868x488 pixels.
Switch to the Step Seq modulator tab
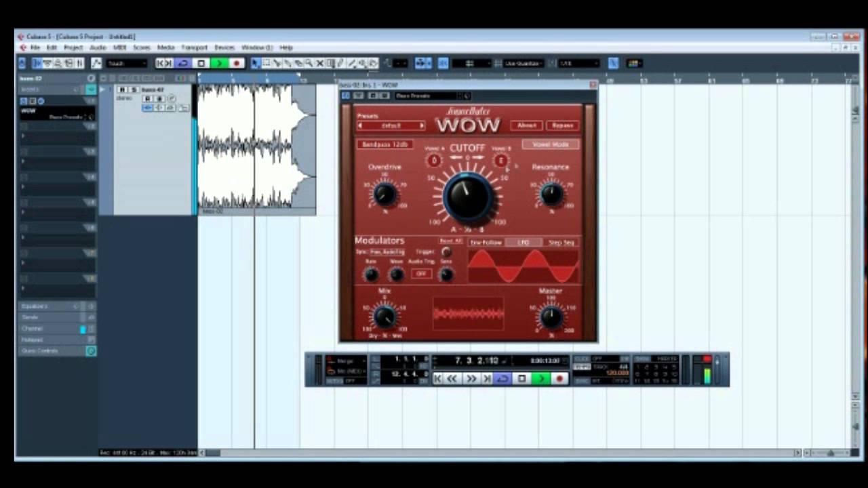(561, 243)
